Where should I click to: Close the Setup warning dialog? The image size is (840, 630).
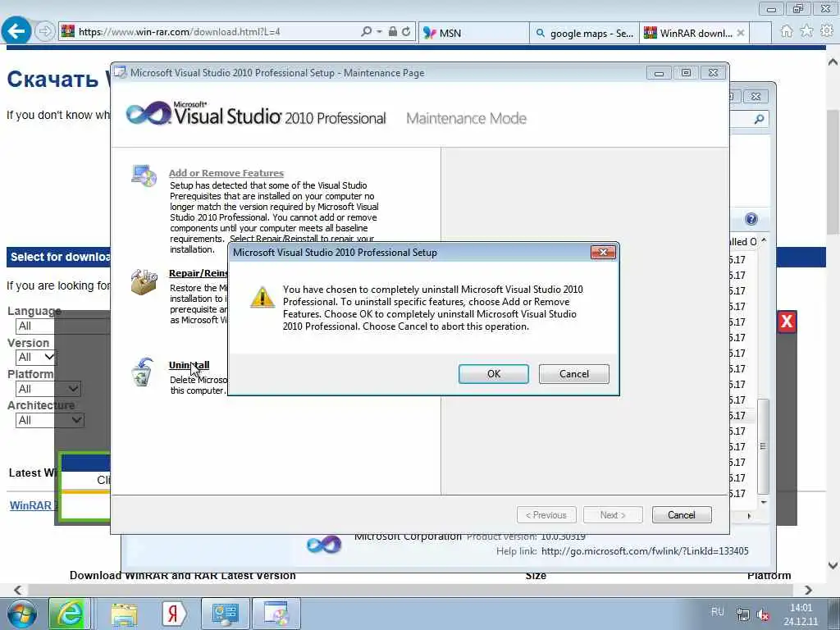603,253
